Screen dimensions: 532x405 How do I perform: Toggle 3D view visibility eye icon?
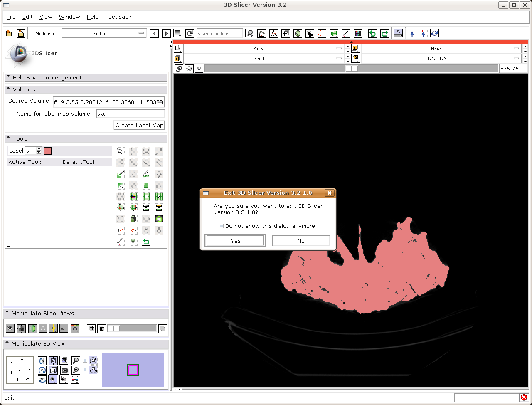[x=53, y=380]
